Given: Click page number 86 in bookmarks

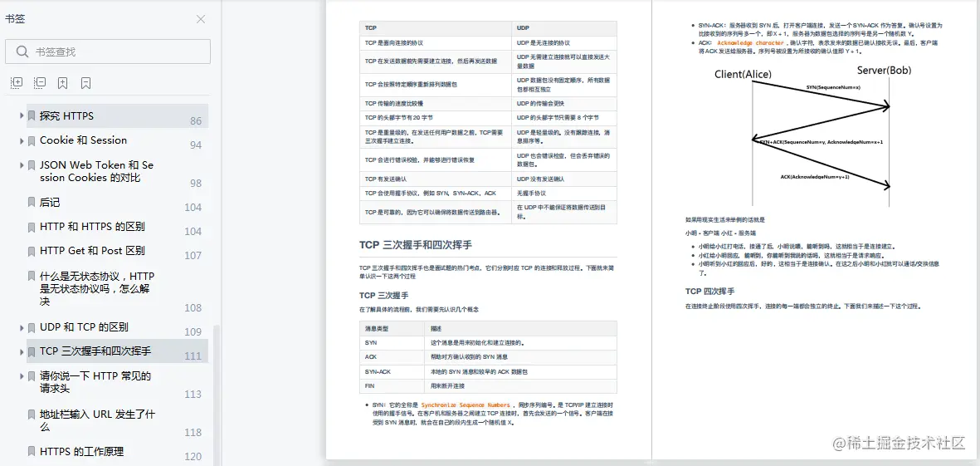Looking at the screenshot, I should (x=196, y=120).
